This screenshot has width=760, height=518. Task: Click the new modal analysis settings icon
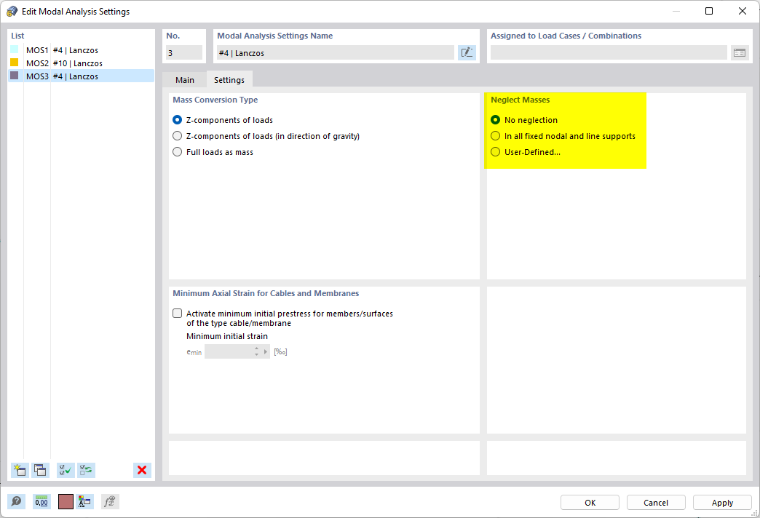(x=20, y=470)
